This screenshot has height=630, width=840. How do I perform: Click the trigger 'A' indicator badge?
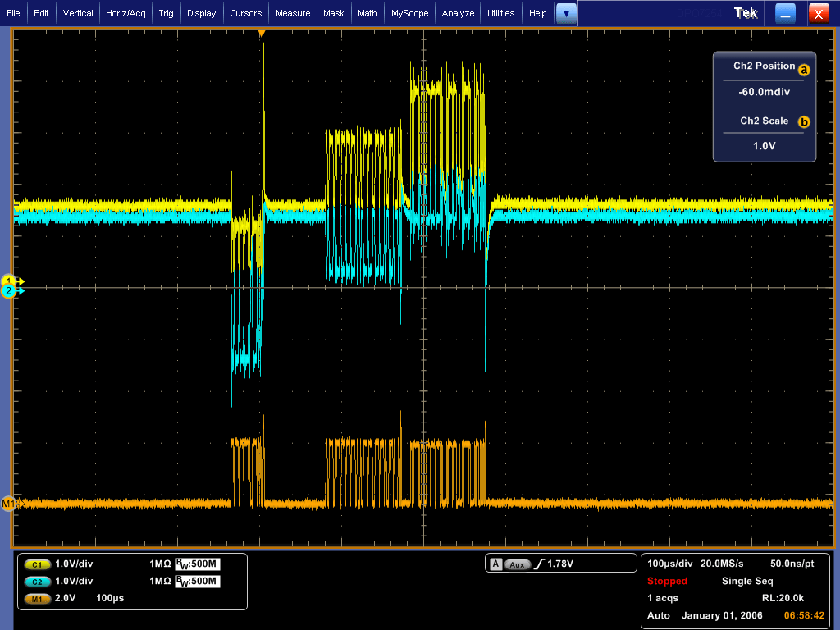(x=495, y=564)
